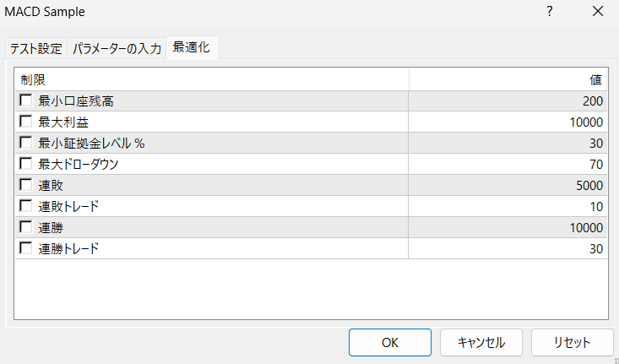Toggle the 最小証拠金レベル % checkbox

25,144
